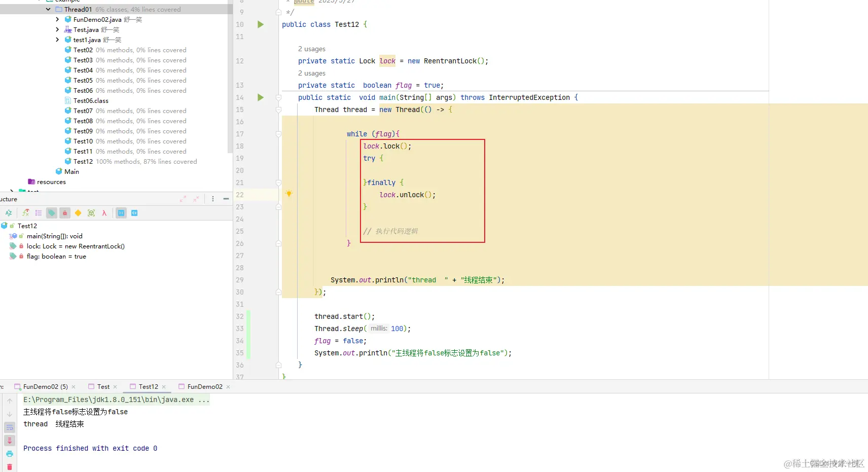Expand FunDemo02.java in project tree
This screenshot has height=472, width=868.
click(57, 19)
